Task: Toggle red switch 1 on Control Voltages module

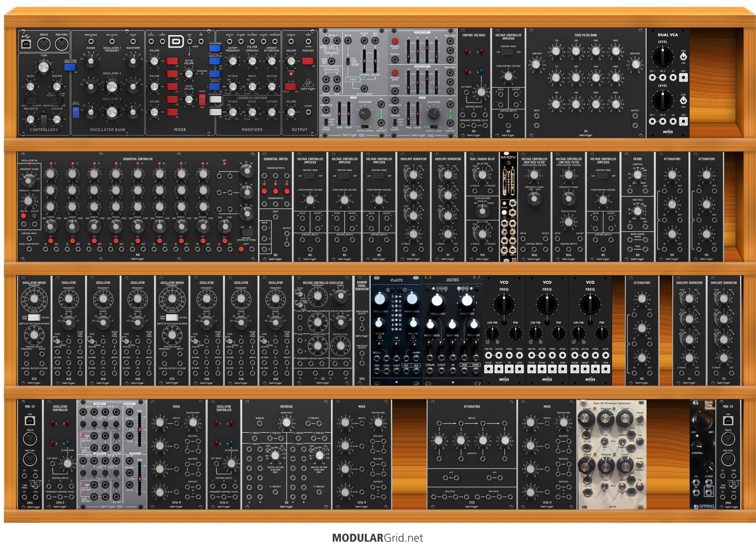Action: pyautogui.click(x=466, y=52)
